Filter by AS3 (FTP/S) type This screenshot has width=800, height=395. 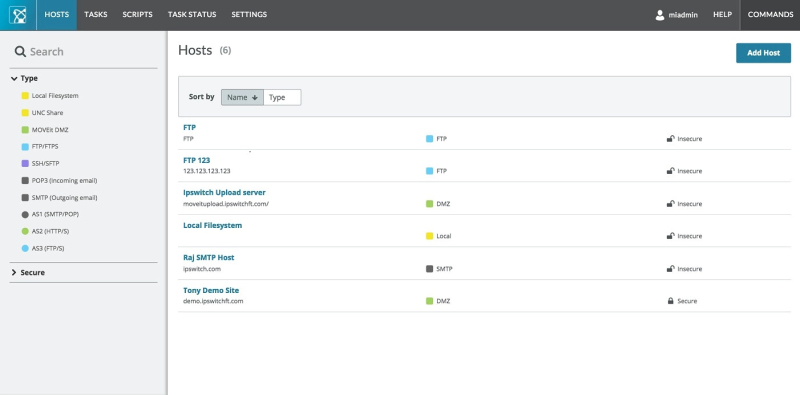pyautogui.click(x=43, y=249)
